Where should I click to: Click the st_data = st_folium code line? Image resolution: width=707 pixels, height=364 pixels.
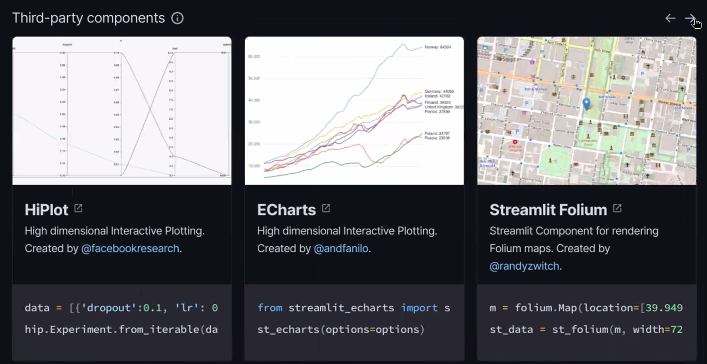586,330
